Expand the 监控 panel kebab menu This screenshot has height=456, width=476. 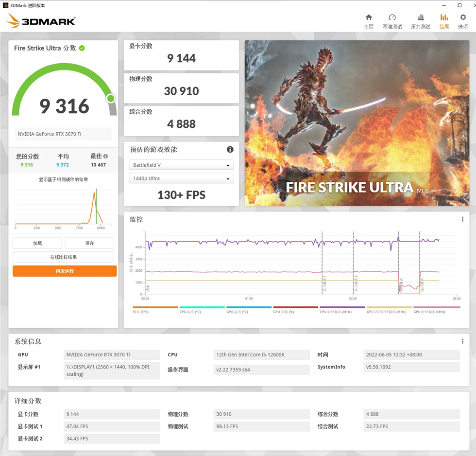[x=463, y=219]
